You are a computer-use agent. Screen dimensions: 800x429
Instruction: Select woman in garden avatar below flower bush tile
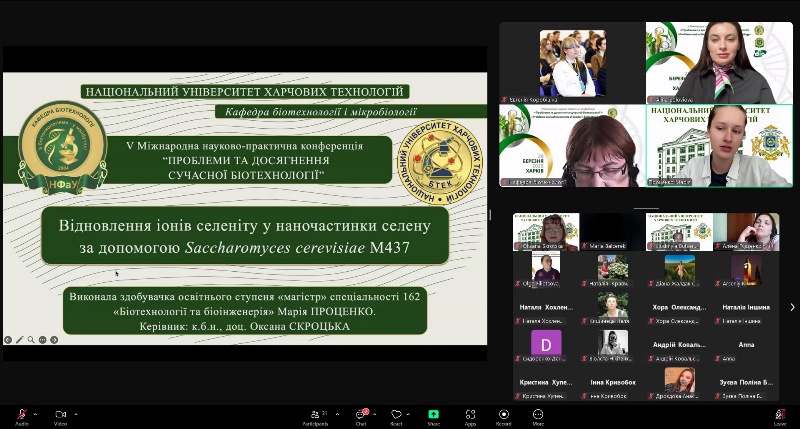pyautogui.click(x=612, y=308)
